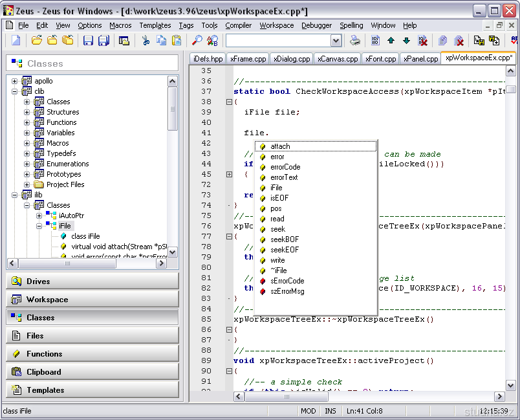Click the Find magnifier toolbar icon
Screen dimensions: 520x420
(197, 41)
